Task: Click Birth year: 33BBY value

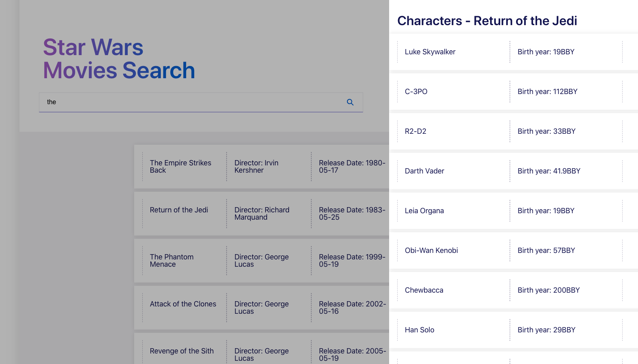Action: (x=546, y=131)
